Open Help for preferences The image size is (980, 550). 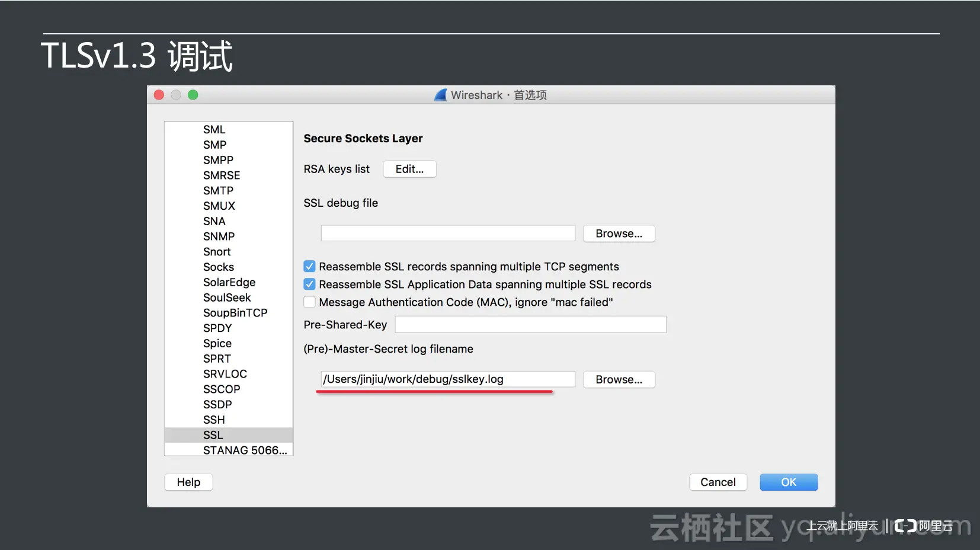(x=188, y=482)
